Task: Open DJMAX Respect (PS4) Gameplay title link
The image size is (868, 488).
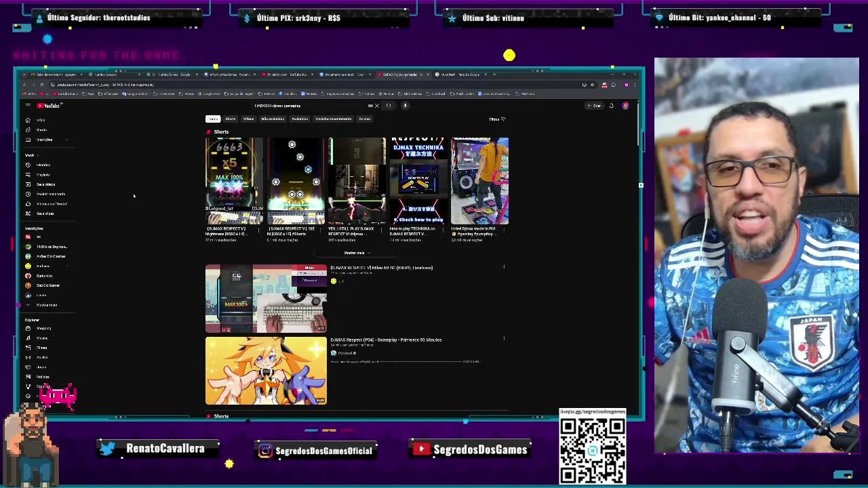Action: click(386, 340)
